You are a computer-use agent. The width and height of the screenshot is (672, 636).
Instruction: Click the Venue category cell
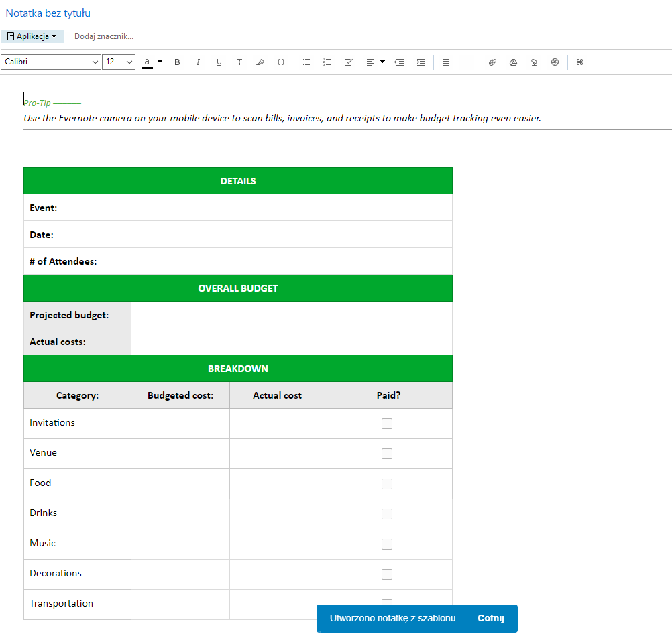pyautogui.click(x=77, y=454)
